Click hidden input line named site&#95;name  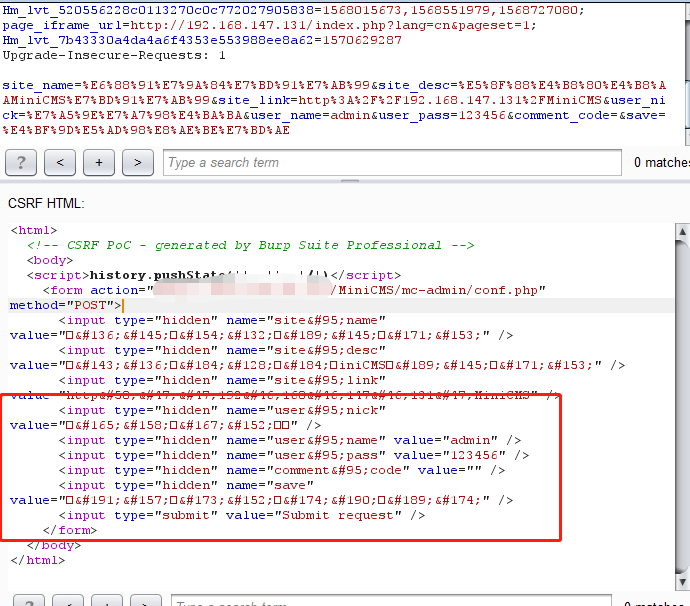coord(222,320)
